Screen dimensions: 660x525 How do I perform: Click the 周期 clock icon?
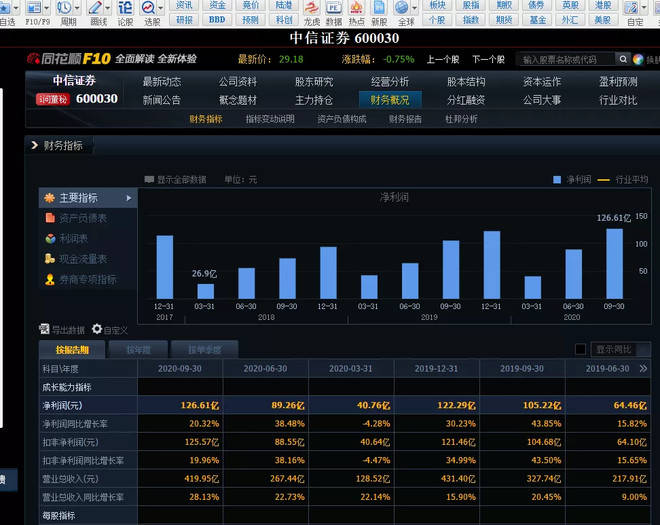click(x=64, y=8)
